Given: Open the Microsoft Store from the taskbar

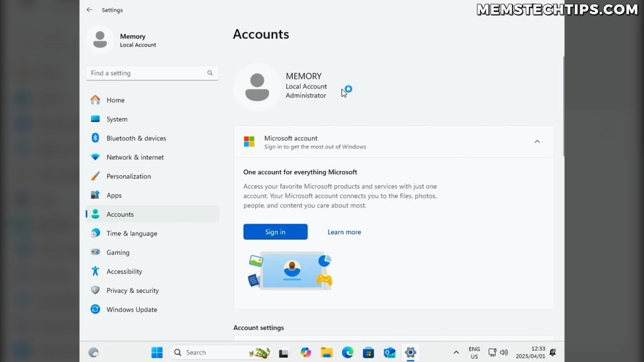Looking at the screenshot, I should (x=369, y=352).
